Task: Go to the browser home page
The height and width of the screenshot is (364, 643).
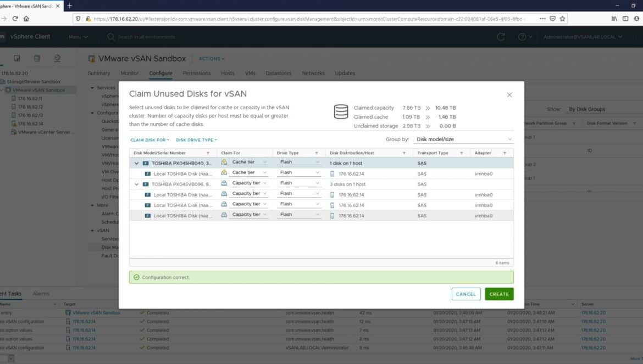Action: (x=26, y=19)
